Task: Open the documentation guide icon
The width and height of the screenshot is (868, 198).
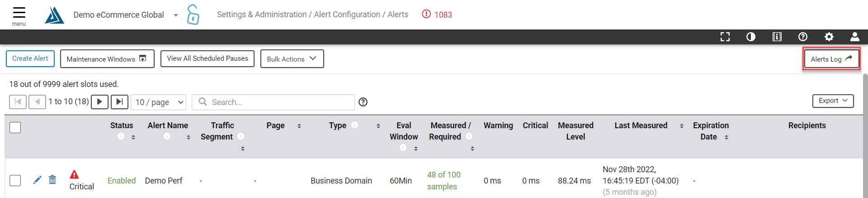Action: pyautogui.click(x=777, y=37)
